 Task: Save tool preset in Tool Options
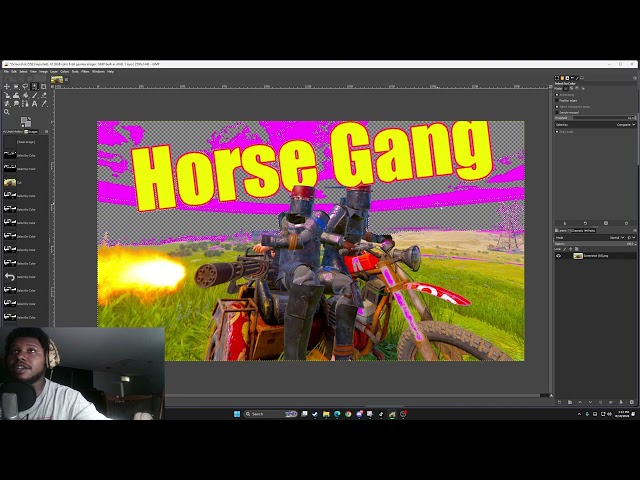565,223
